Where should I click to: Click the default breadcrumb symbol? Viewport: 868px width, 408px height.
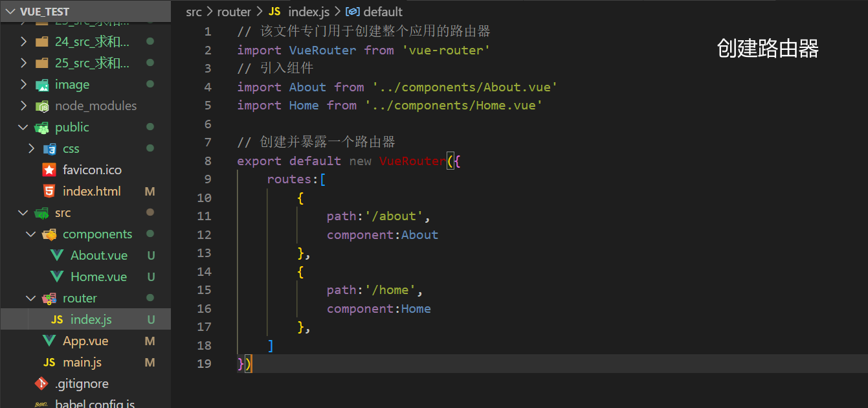point(383,12)
